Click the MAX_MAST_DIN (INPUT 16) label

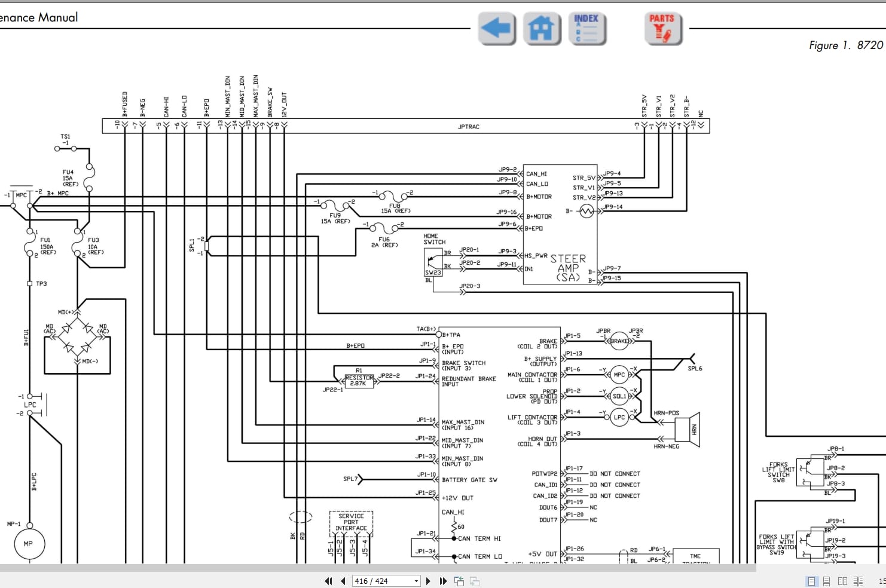click(463, 425)
